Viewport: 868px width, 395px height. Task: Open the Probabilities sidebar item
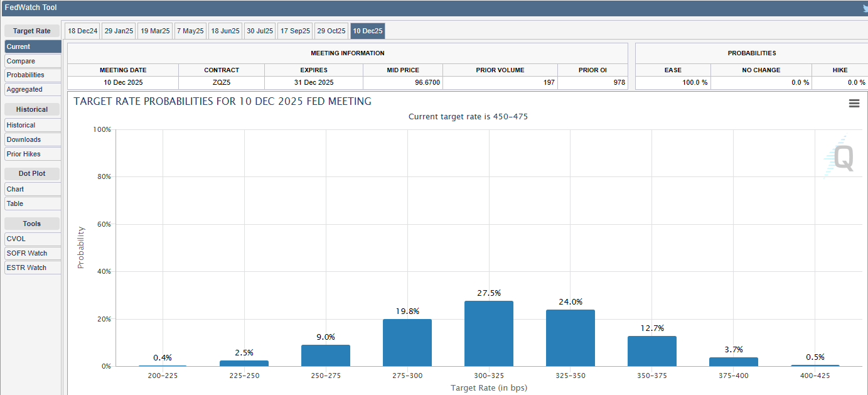tap(33, 75)
